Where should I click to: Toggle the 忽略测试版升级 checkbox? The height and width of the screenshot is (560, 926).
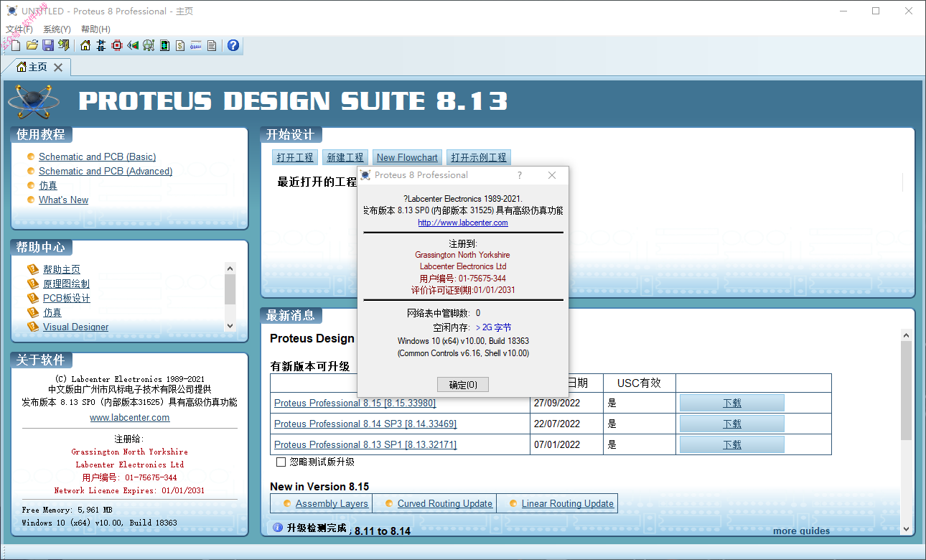coord(281,462)
